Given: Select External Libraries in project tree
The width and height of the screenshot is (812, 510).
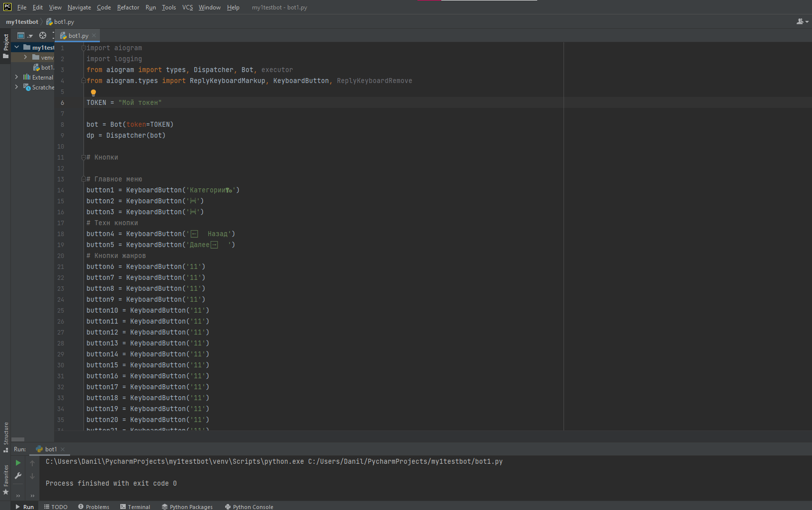Looking at the screenshot, I should tap(38, 78).
